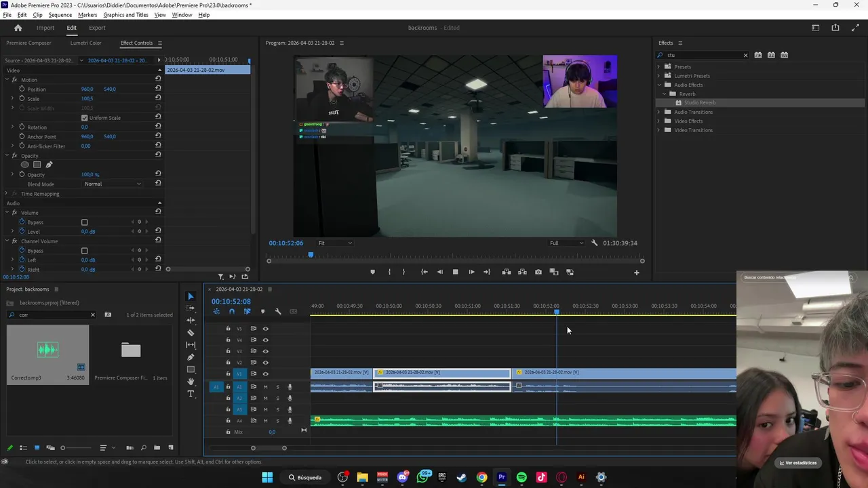Select the Razor tool

click(191, 333)
